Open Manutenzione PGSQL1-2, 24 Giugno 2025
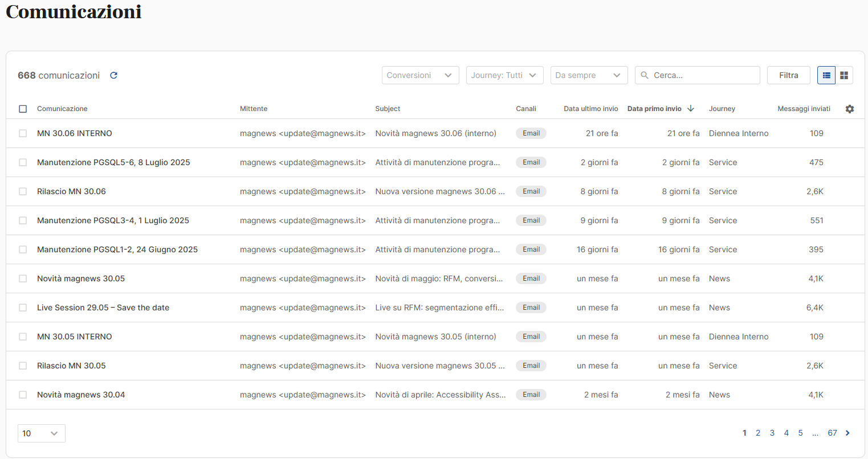The height and width of the screenshot is (459, 868). 117,249
